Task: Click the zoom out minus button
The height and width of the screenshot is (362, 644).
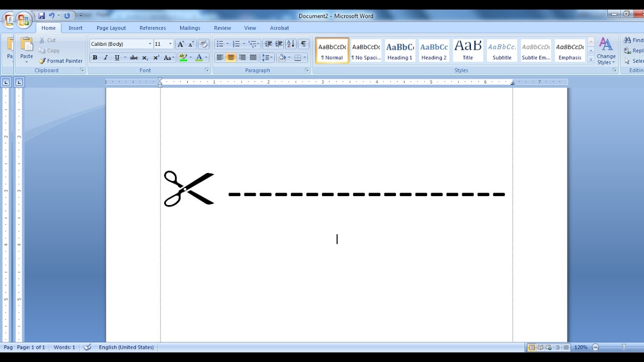Action: [x=596, y=347]
